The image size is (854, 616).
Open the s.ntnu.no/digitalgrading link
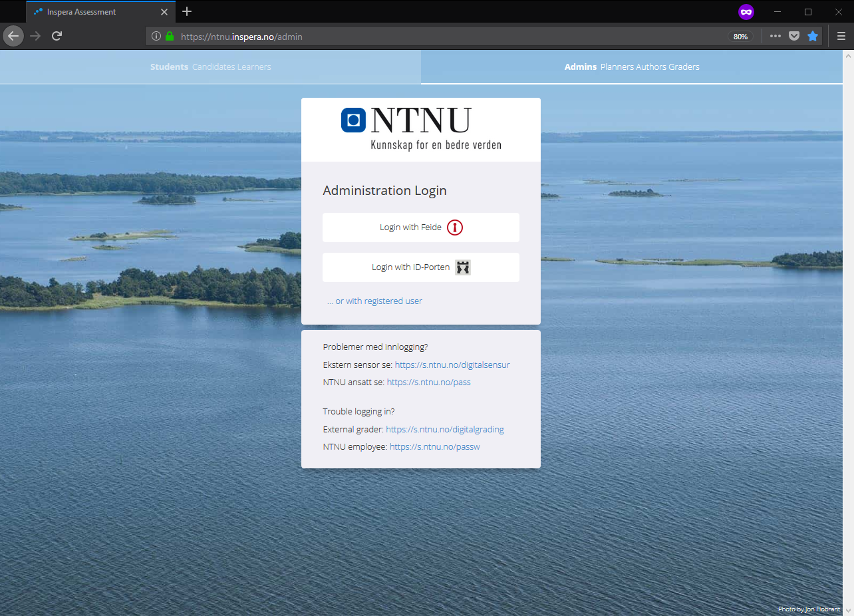[445, 430]
